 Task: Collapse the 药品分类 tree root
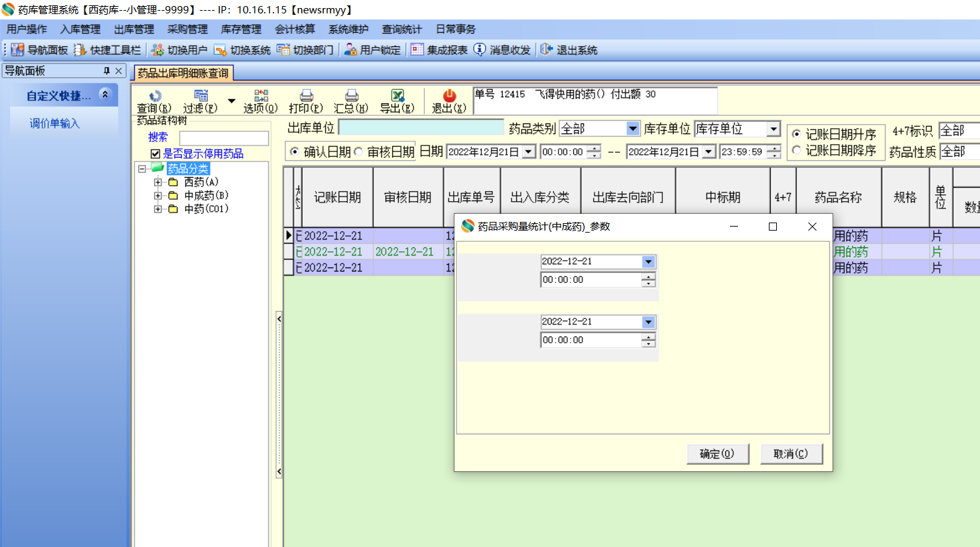[x=142, y=168]
